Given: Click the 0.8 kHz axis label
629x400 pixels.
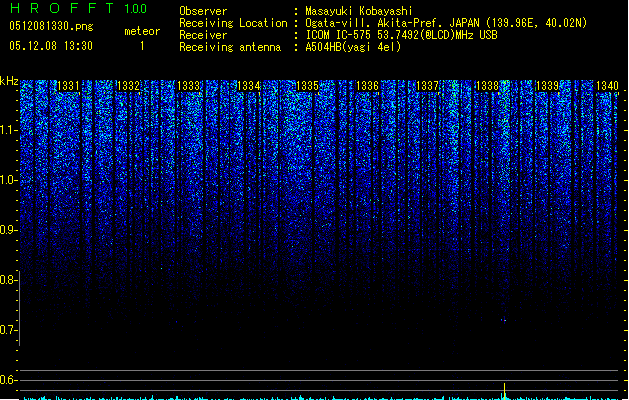Looking at the screenshot, I should click(8, 280).
